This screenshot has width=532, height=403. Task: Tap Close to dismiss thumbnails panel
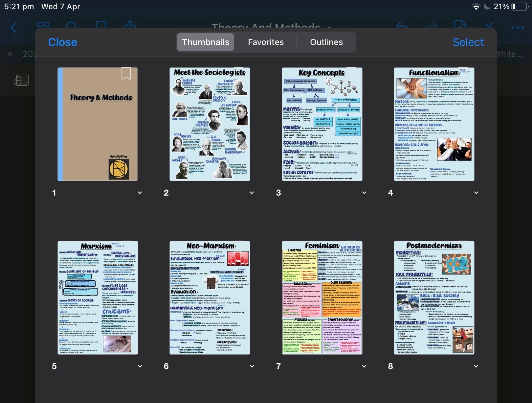tap(63, 42)
